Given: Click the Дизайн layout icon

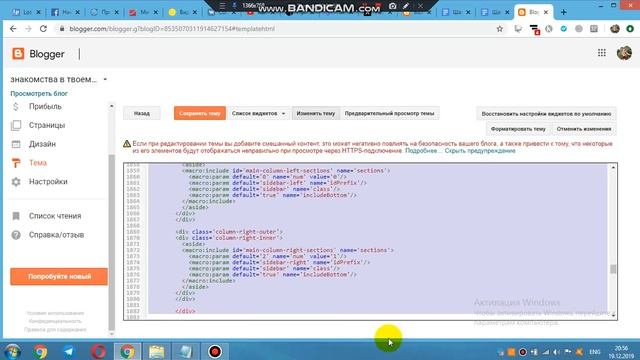Looking at the screenshot, I should pyautogui.click(x=16, y=144).
